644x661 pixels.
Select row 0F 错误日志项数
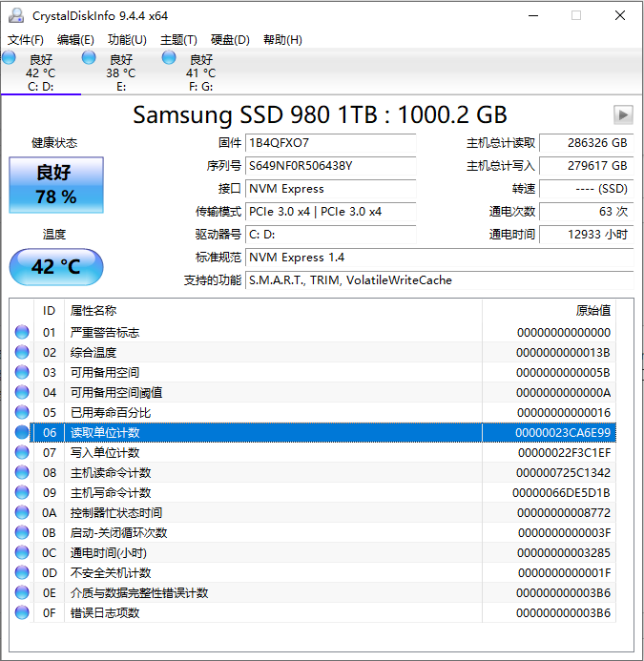click(x=312, y=612)
